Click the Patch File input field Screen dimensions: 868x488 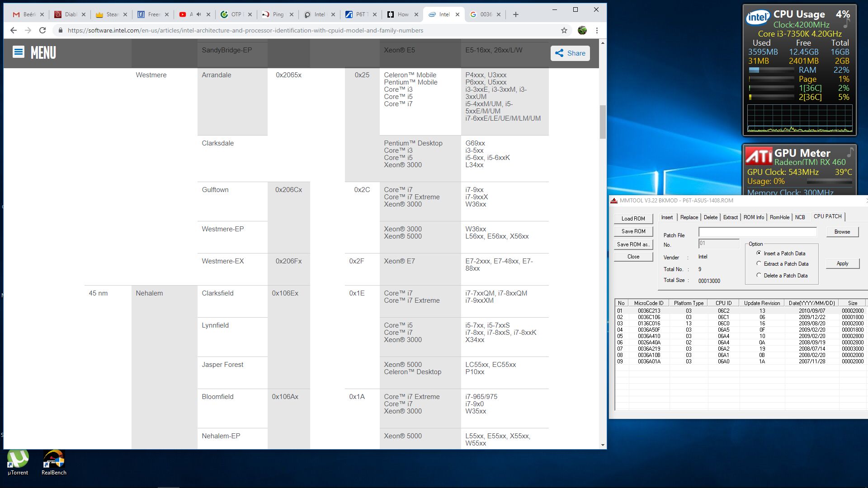tap(757, 232)
